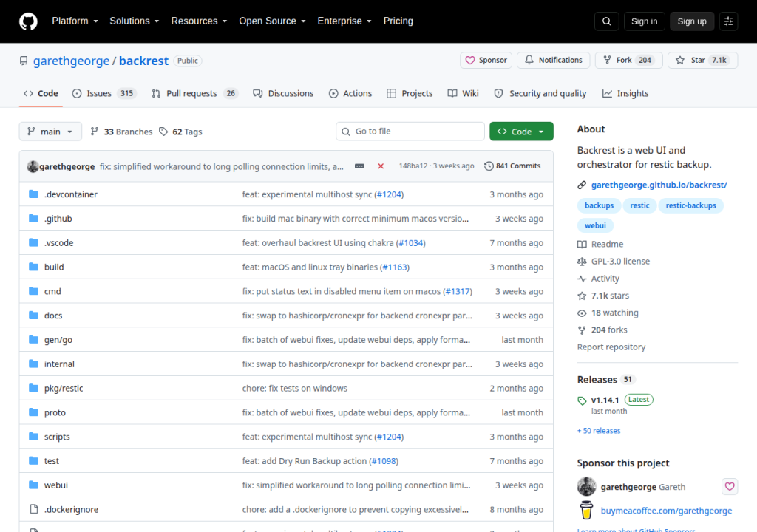Open garethgeorge owner profile link in title
This screenshot has height=532, width=757.
[72, 61]
